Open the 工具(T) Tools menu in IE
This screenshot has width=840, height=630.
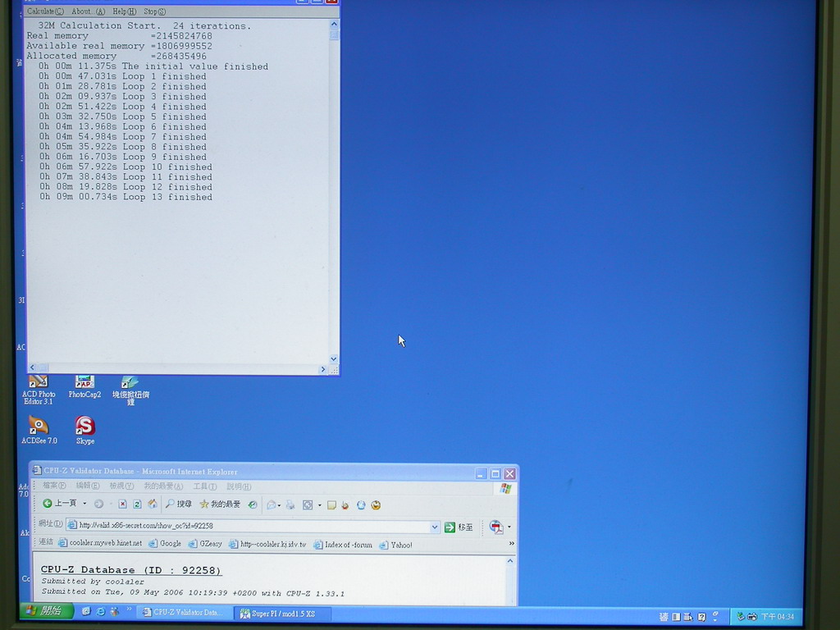(205, 486)
